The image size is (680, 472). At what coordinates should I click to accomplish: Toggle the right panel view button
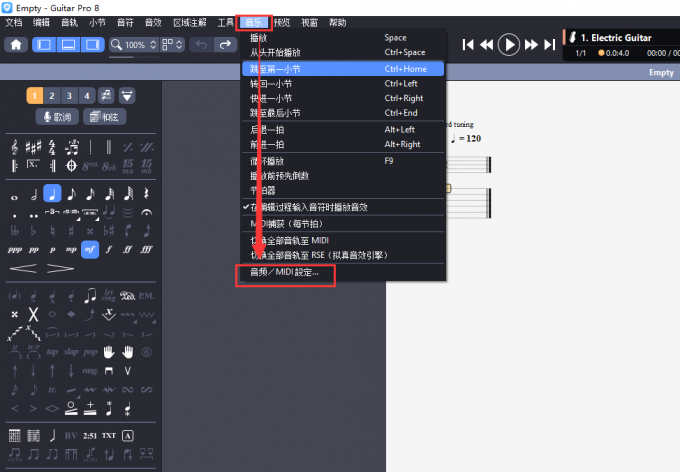coord(92,44)
